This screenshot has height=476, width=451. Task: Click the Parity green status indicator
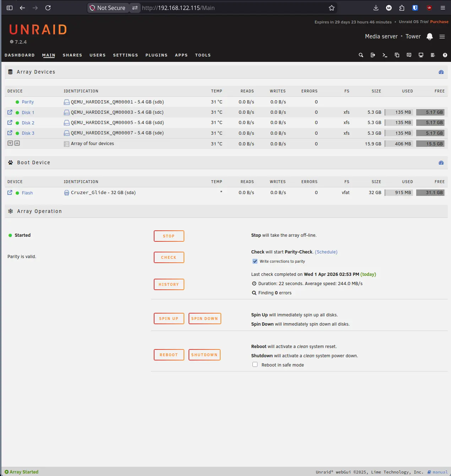point(17,102)
